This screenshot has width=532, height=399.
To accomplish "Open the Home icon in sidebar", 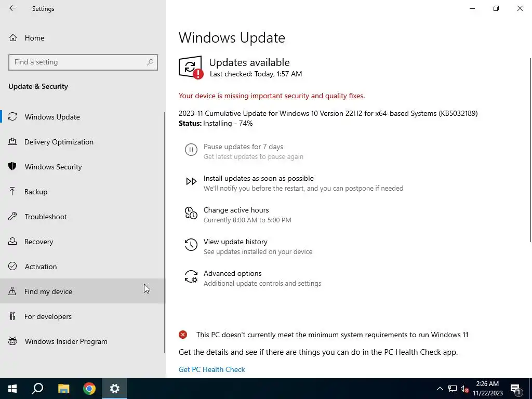I will 13,37.
